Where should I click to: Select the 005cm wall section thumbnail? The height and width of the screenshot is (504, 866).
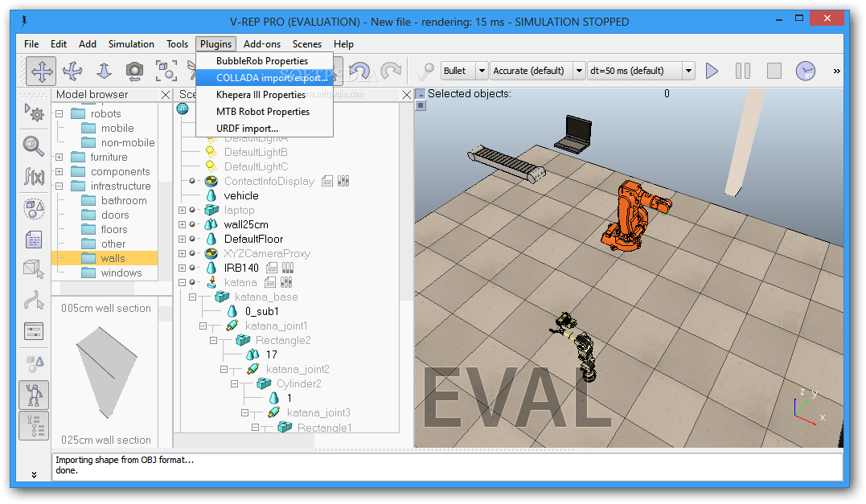(106, 373)
